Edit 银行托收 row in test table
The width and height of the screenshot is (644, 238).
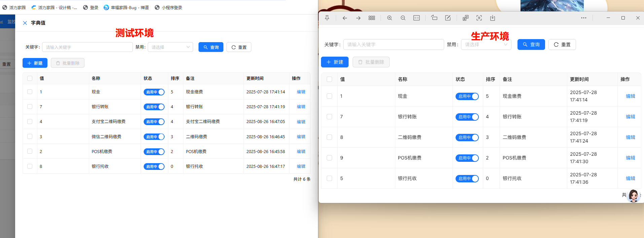pyautogui.click(x=301, y=166)
